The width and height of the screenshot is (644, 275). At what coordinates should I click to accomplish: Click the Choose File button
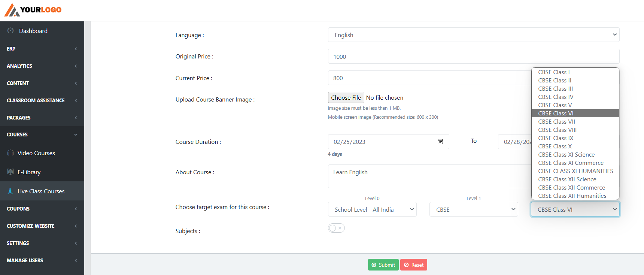(346, 97)
